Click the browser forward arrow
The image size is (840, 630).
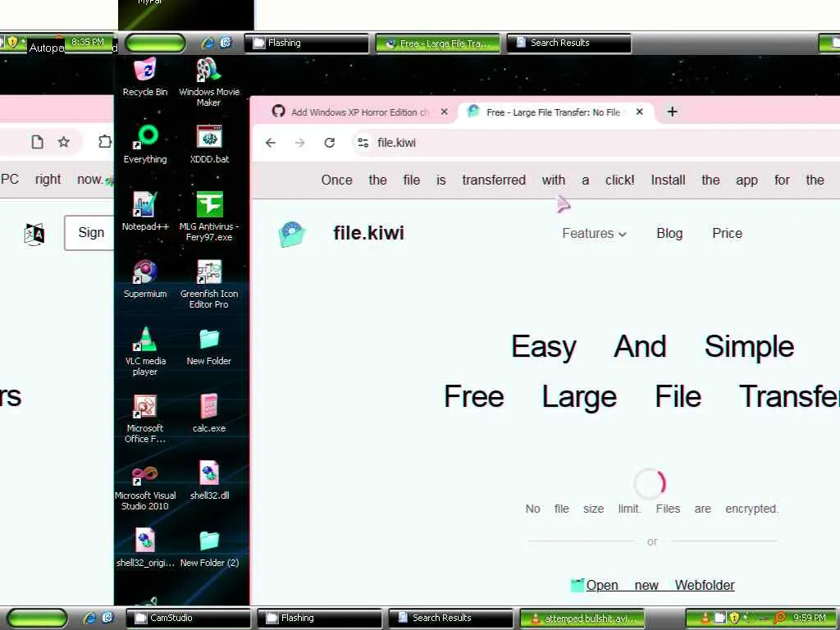(300, 143)
